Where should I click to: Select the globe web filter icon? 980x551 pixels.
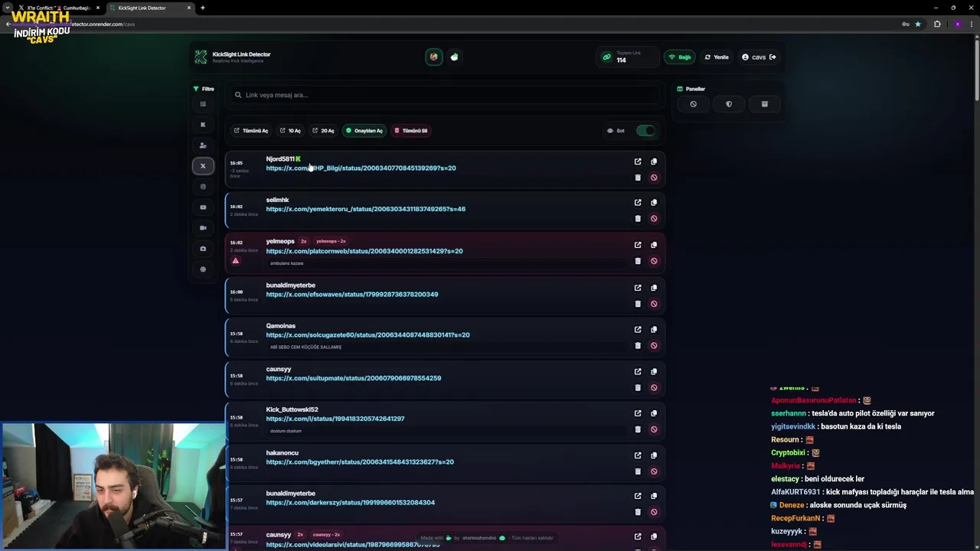point(203,269)
